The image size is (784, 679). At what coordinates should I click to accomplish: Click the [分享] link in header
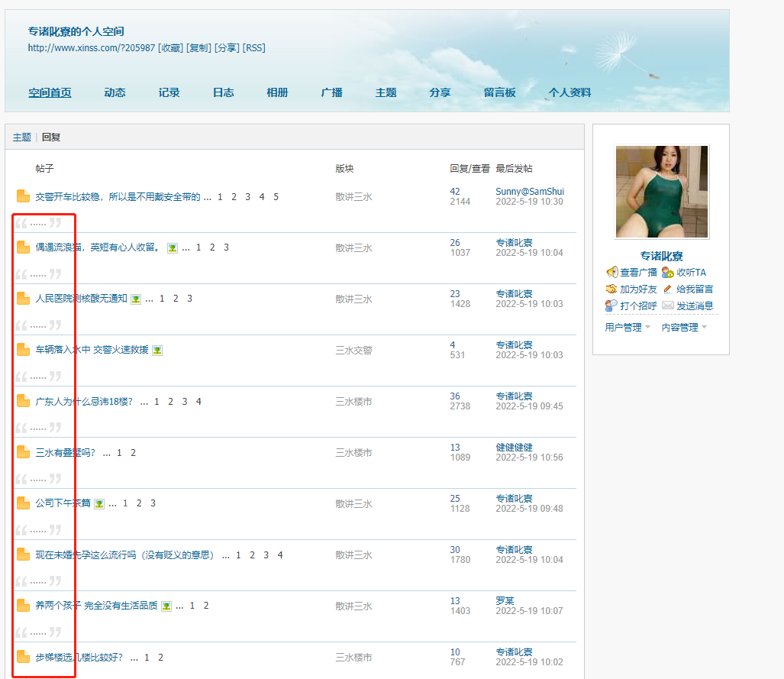click(227, 48)
